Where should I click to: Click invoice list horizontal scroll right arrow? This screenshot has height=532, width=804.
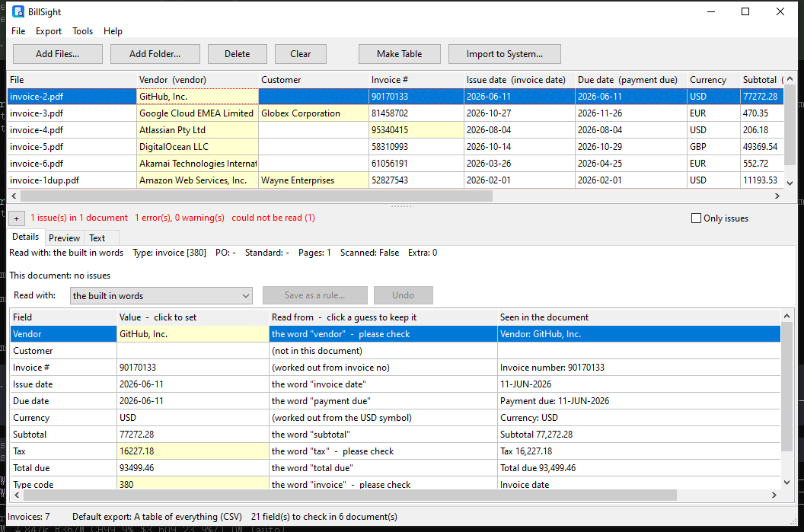click(x=777, y=196)
